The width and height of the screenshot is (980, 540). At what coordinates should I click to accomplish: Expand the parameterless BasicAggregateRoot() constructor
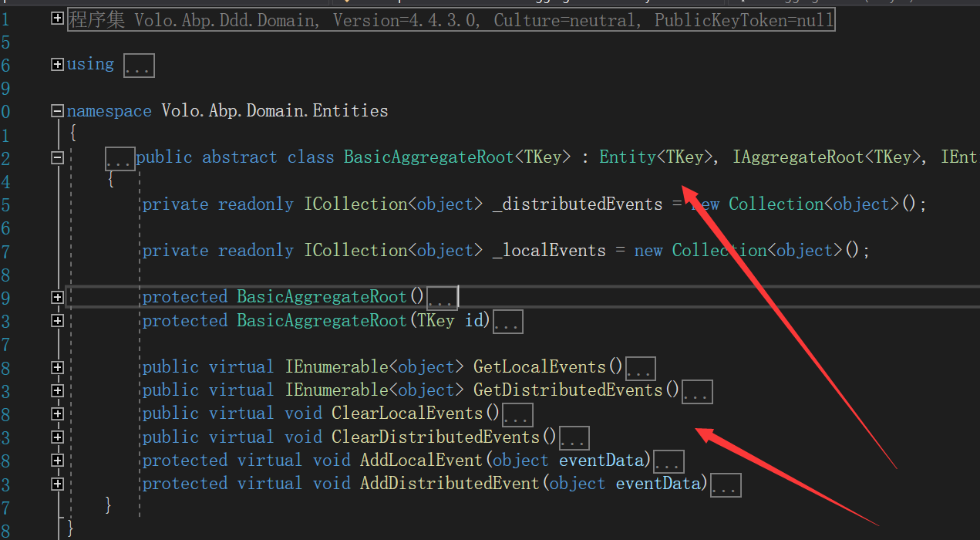(x=57, y=297)
